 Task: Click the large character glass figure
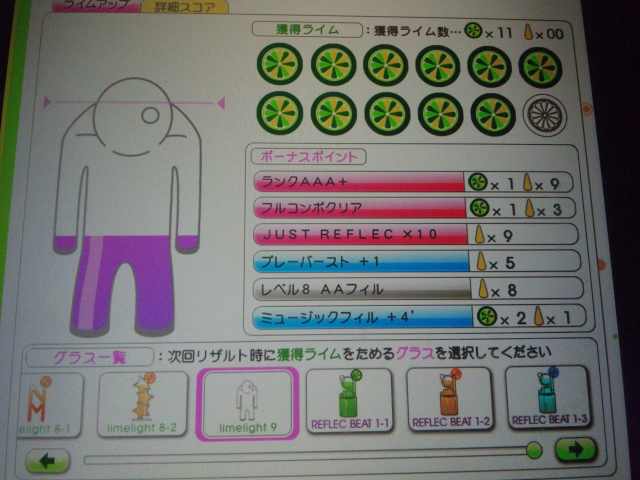129,207
